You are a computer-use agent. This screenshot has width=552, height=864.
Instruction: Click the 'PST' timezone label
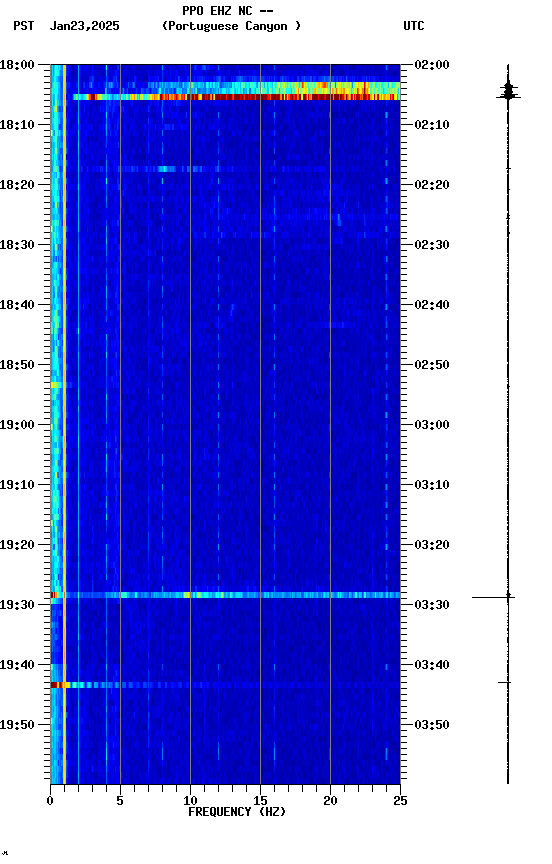(x=24, y=26)
